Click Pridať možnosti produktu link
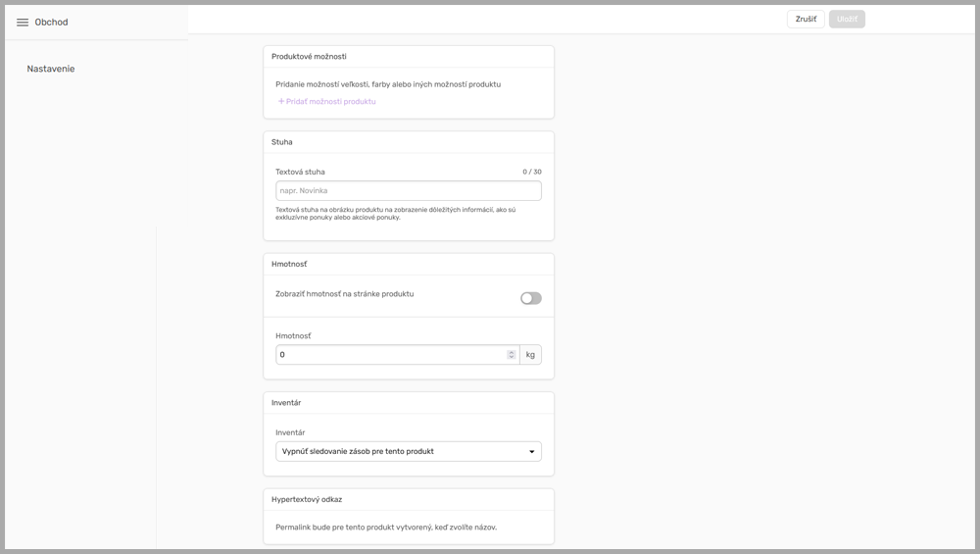 327,101
